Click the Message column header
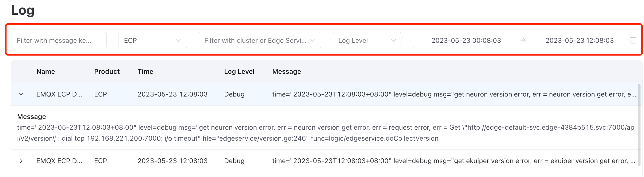Screen dimensions: 644x177 pyautogui.click(x=286, y=71)
